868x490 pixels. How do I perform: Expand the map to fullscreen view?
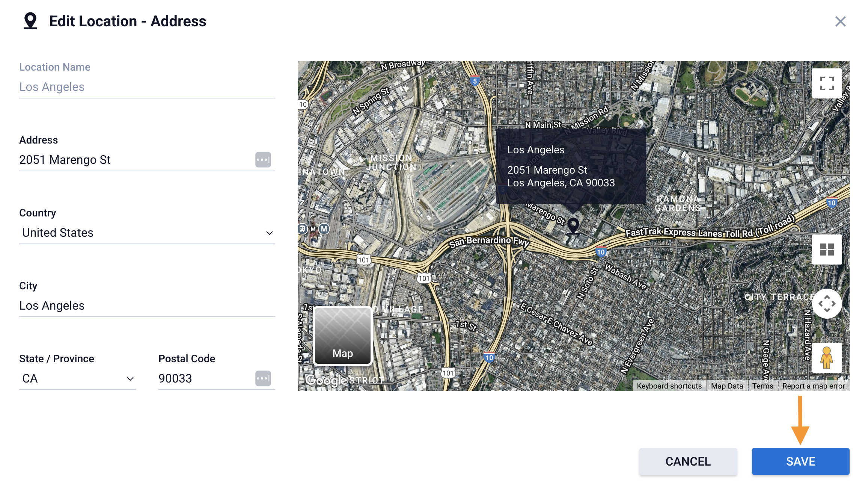tap(827, 83)
